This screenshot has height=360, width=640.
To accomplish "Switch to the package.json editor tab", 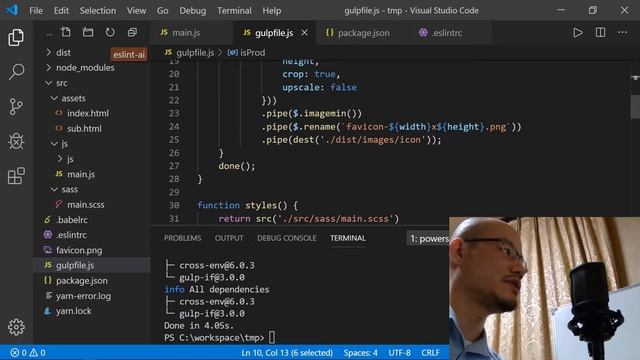I will 363,33.
